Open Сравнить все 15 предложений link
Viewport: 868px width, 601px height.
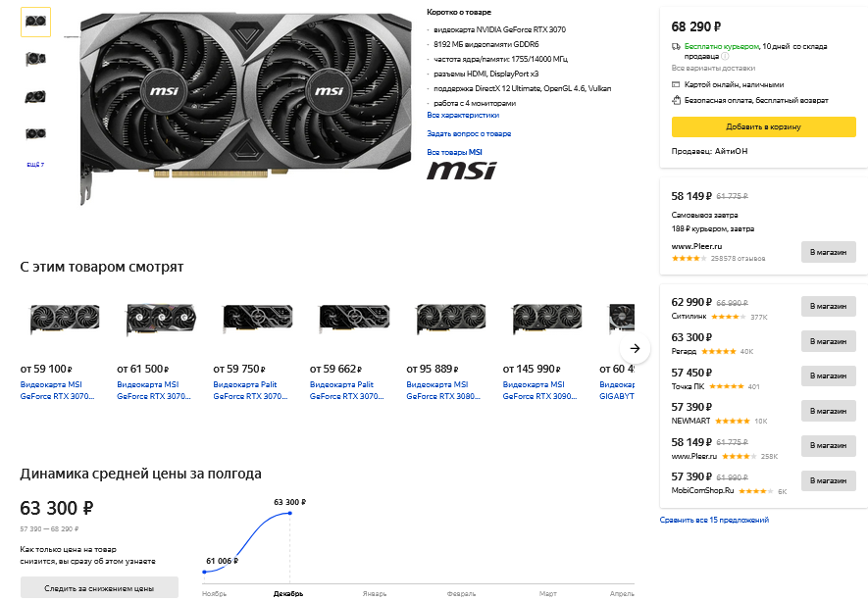[714, 520]
